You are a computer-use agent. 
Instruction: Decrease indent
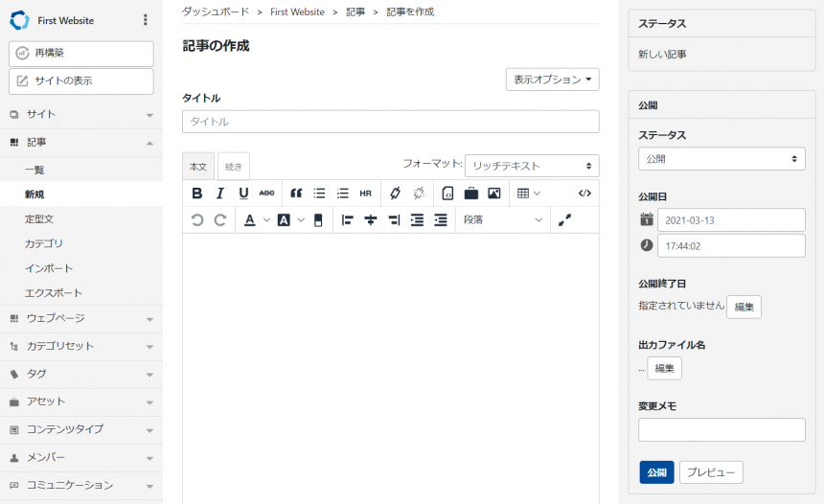[441, 220]
